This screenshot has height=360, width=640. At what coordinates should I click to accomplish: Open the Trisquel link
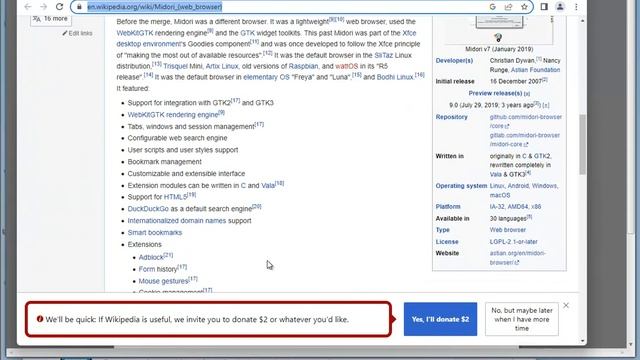pos(176,66)
